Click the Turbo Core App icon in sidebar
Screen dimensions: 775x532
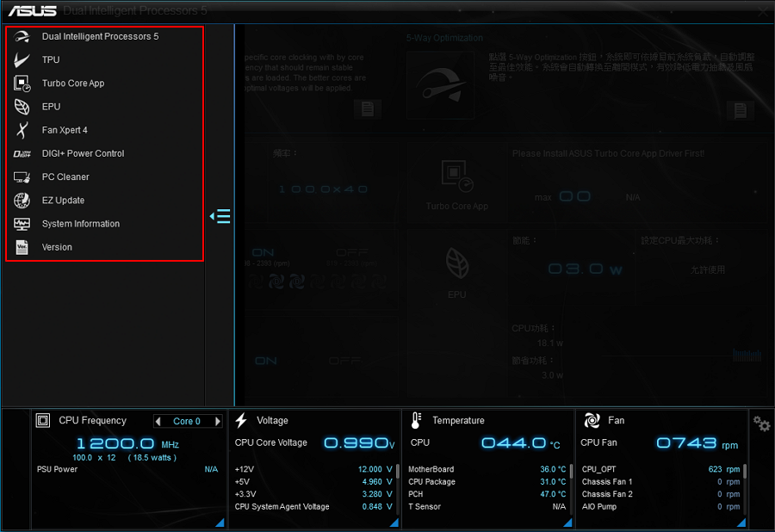pos(22,83)
